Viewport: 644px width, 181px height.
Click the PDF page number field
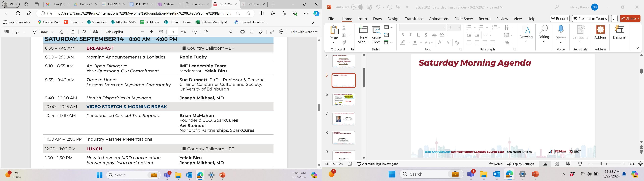pyautogui.click(x=173, y=32)
